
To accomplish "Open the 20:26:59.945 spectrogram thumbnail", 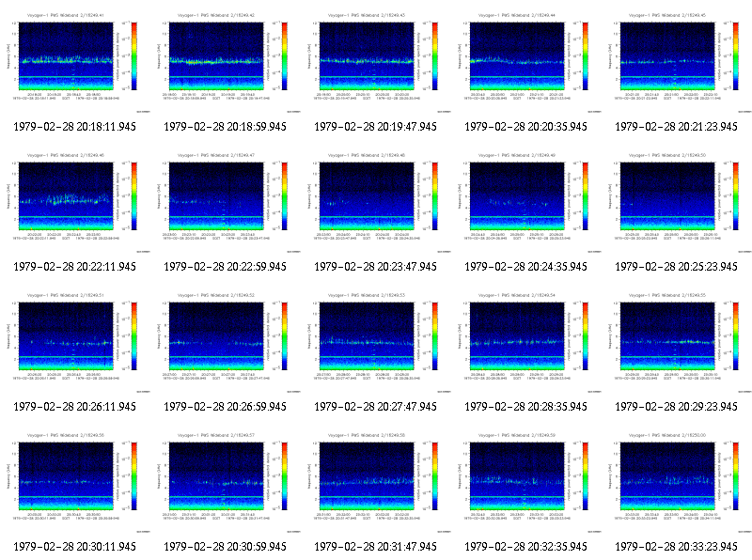I will coord(226,343).
